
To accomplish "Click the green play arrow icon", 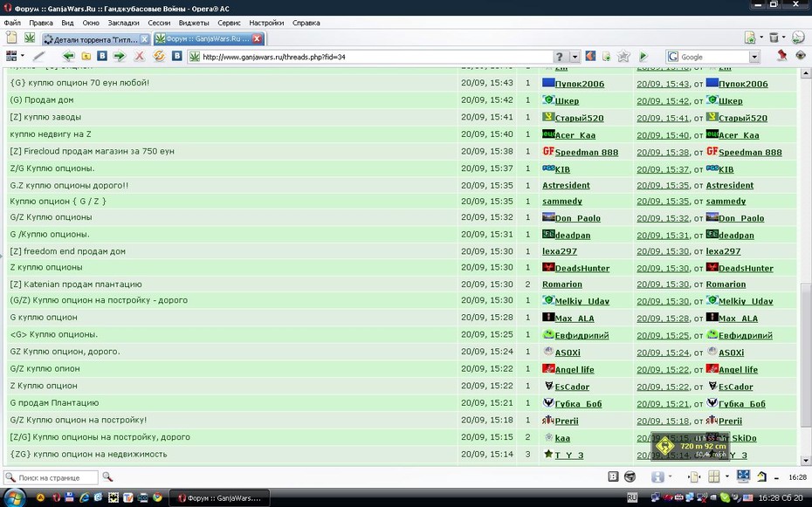I will pos(643,56).
